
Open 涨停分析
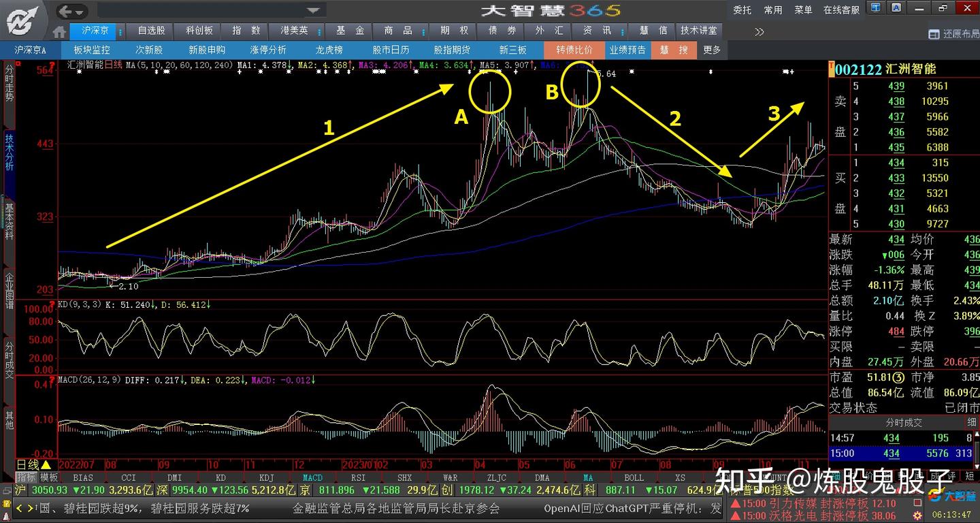point(268,50)
